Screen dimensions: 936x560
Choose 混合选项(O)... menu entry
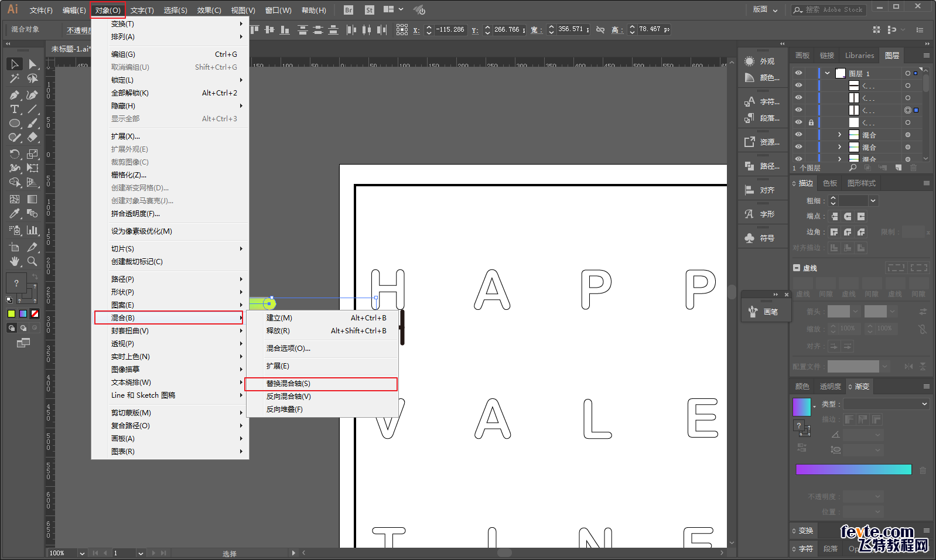click(x=322, y=349)
